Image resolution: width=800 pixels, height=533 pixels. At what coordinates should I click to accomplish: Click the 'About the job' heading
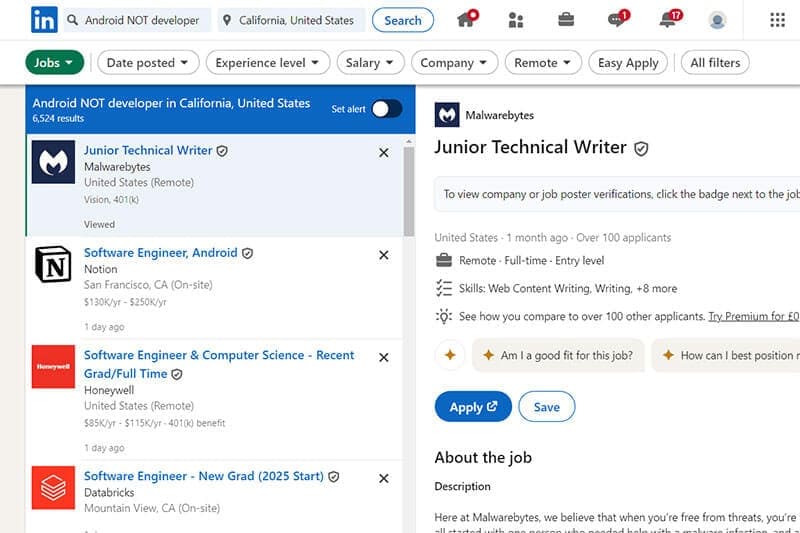pyautogui.click(x=483, y=458)
